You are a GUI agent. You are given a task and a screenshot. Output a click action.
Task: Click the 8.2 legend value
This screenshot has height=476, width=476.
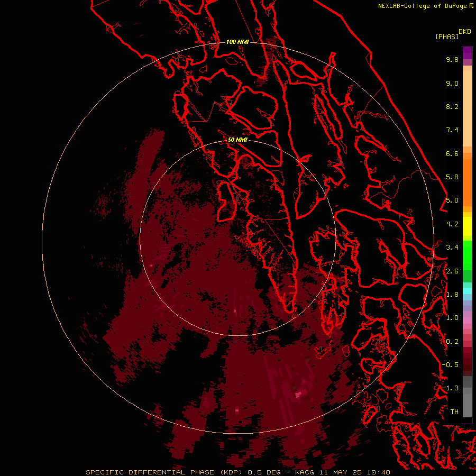point(452,106)
